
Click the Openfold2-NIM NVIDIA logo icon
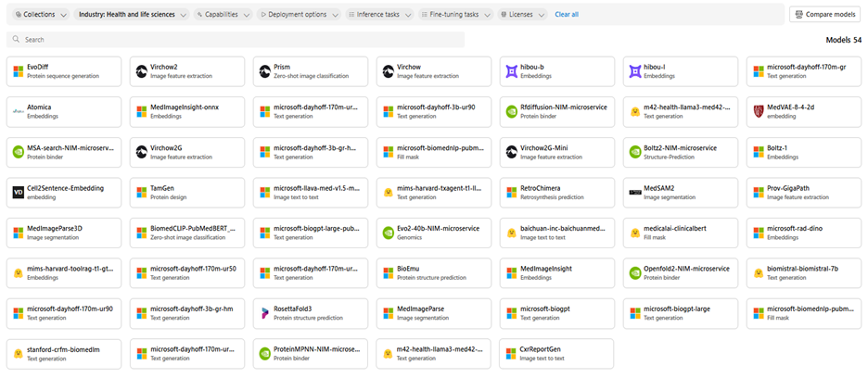635,273
